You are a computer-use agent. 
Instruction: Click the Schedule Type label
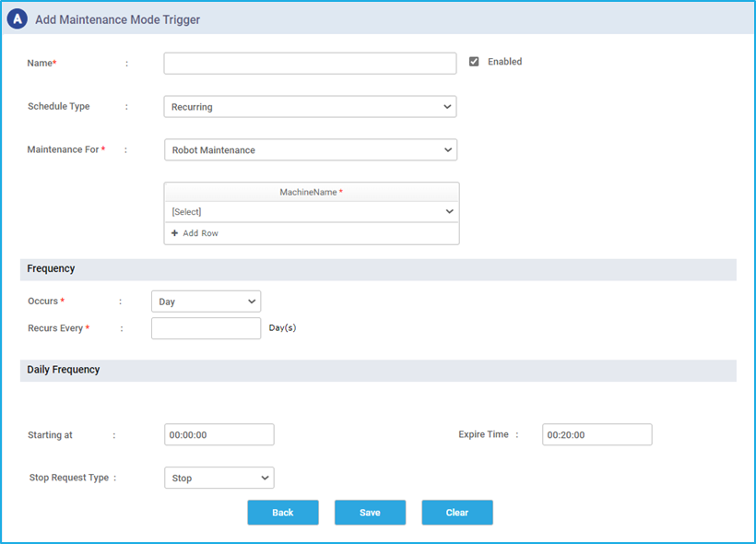59,106
